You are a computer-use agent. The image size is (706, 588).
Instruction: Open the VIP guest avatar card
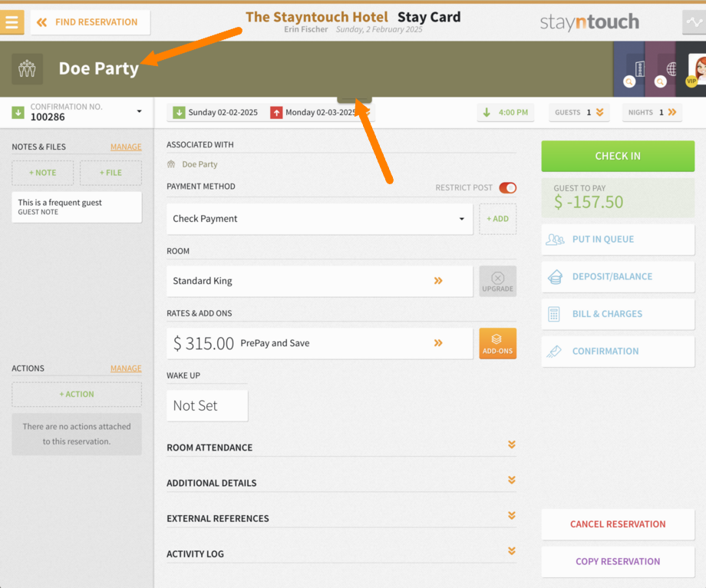pyautogui.click(x=696, y=69)
